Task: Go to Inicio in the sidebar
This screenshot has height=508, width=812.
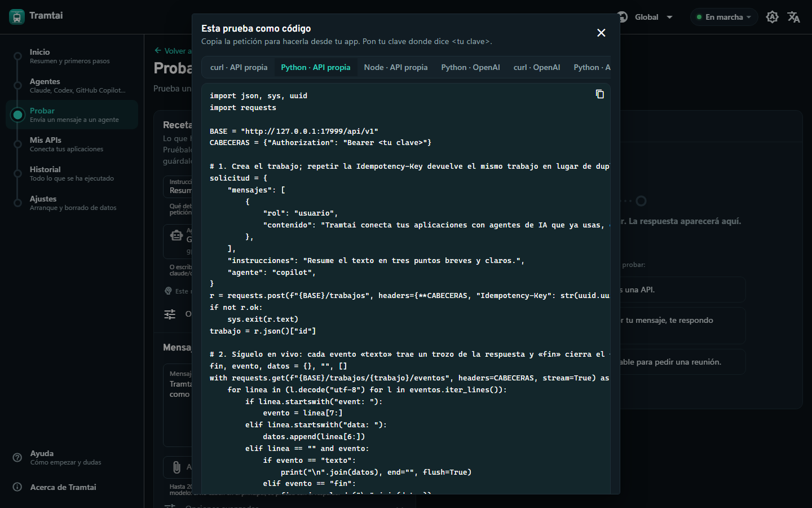Action: click(72, 56)
